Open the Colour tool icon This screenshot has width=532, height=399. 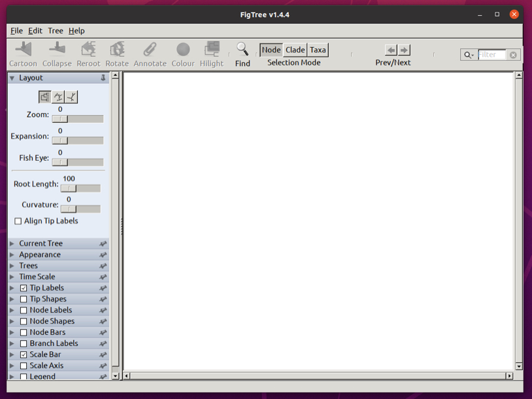(183, 49)
